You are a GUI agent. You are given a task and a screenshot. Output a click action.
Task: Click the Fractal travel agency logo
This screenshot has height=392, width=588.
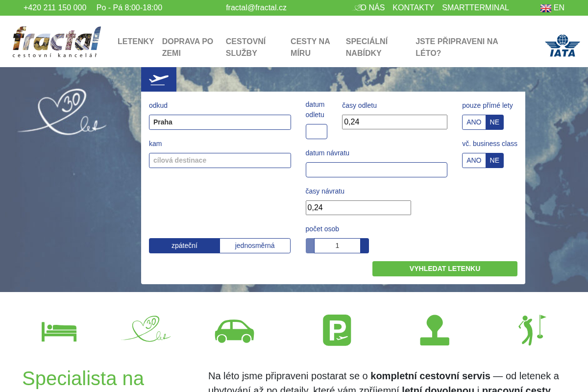click(x=57, y=42)
